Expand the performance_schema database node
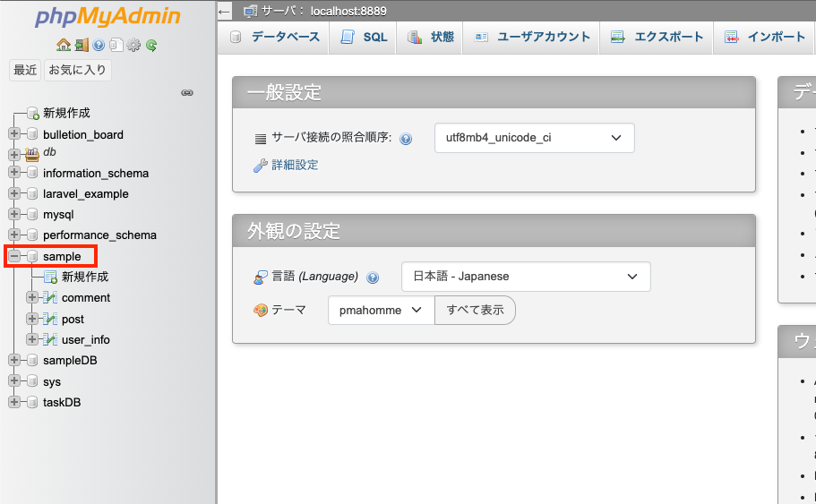The width and height of the screenshot is (816, 504). coord(14,235)
